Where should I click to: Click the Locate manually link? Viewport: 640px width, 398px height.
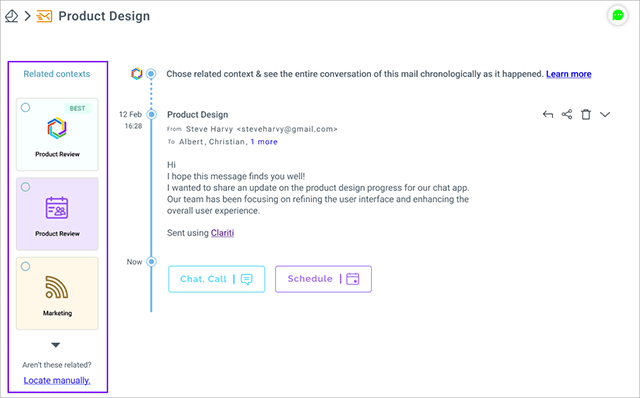tap(57, 380)
